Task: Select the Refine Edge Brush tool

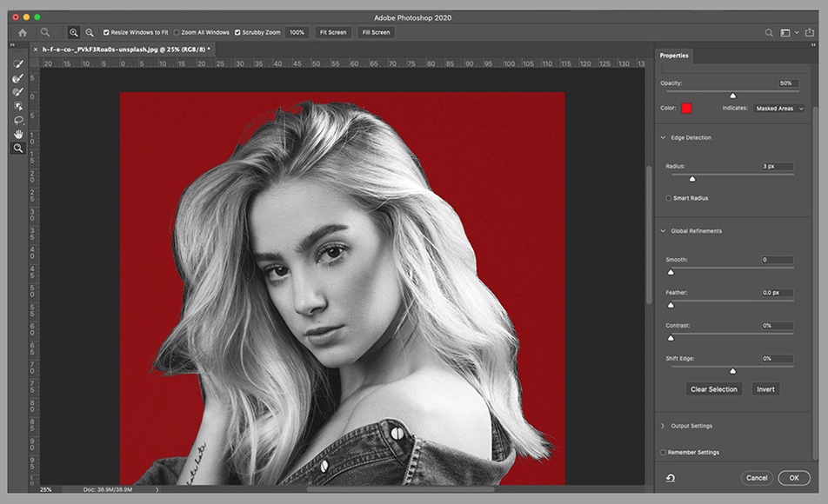Action: tap(18, 78)
